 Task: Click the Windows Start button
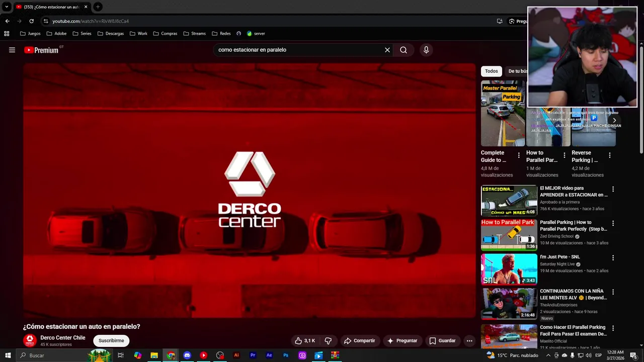coord(8,355)
